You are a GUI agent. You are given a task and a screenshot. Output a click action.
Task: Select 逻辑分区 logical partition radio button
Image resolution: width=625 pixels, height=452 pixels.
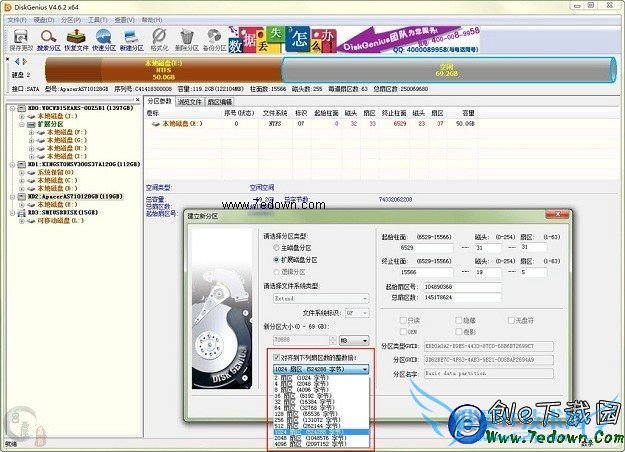point(276,272)
